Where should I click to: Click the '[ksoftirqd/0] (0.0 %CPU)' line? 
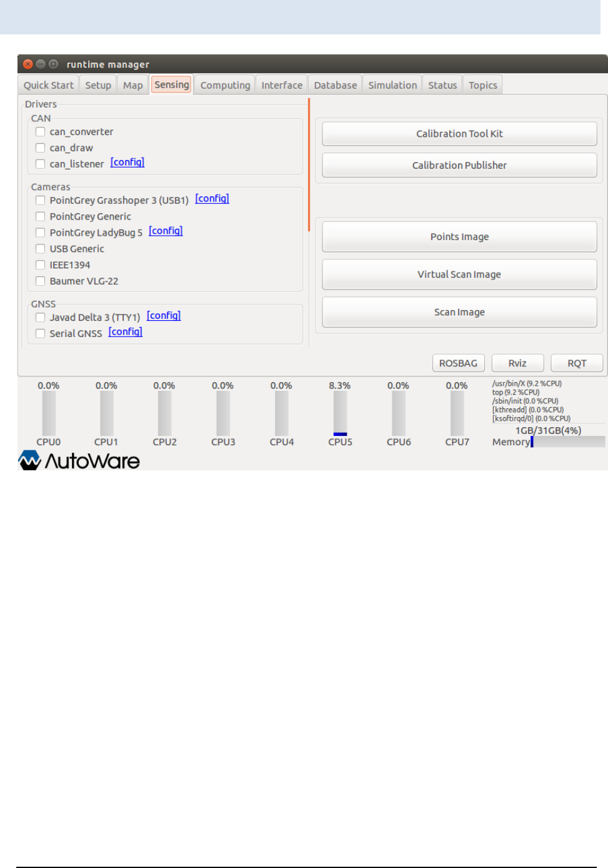point(531,418)
